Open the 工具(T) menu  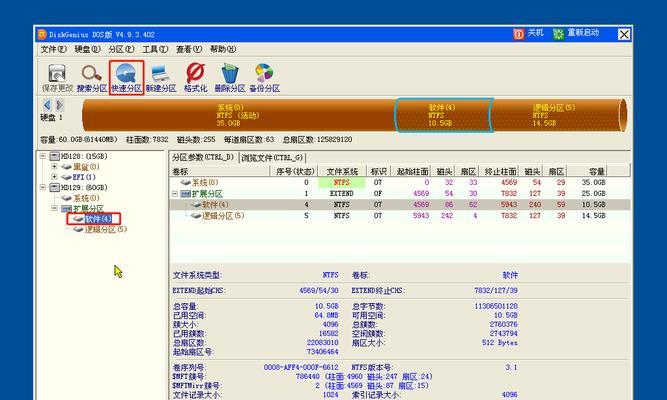(x=155, y=49)
